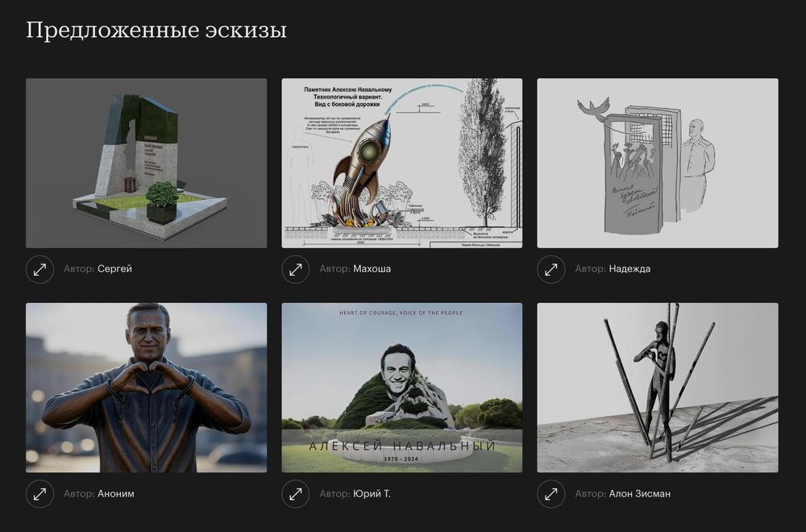Click author name Надежда
806x532 pixels.
coord(629,269)
